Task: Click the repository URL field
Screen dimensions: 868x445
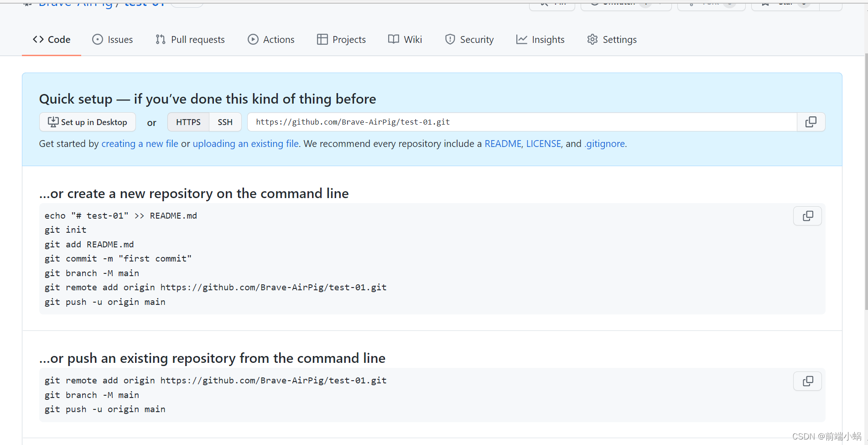Action: coord(522,122)
